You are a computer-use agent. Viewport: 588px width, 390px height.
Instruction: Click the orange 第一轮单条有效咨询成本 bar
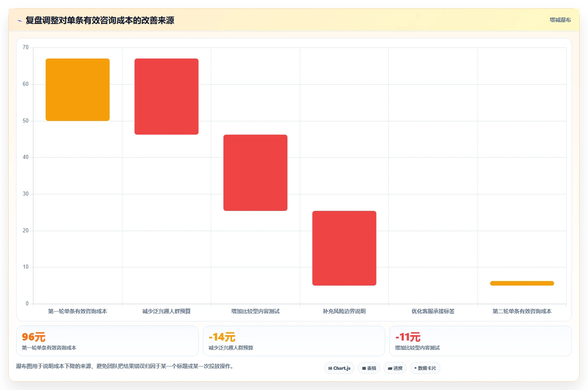click(78, 90)
